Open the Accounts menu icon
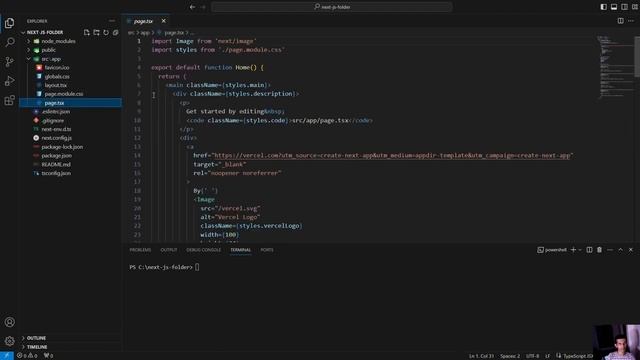This screenshot has width=640, height=360. pos(9,322)
